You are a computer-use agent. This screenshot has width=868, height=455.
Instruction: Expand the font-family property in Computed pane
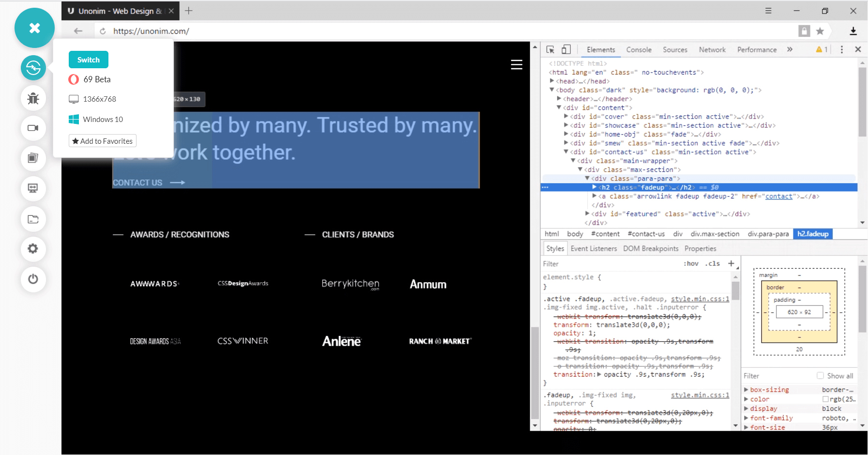(746, 418)
